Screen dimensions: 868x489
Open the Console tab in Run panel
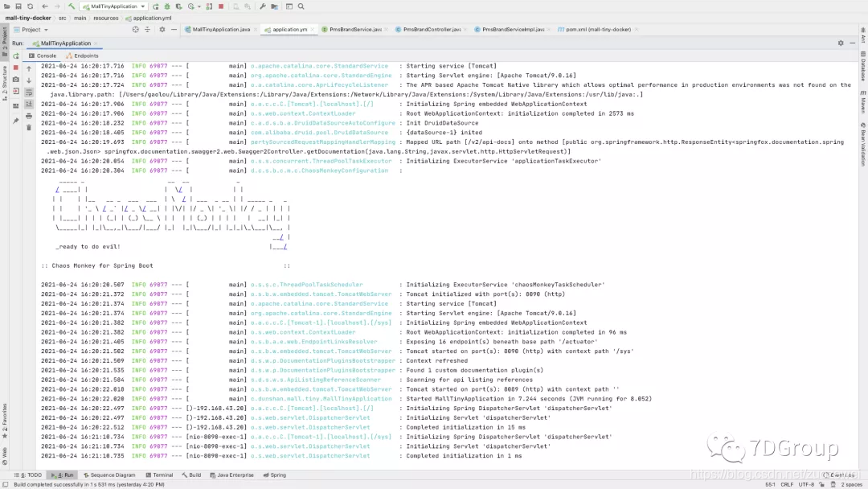pyautogui.click(x=43, y=56)
